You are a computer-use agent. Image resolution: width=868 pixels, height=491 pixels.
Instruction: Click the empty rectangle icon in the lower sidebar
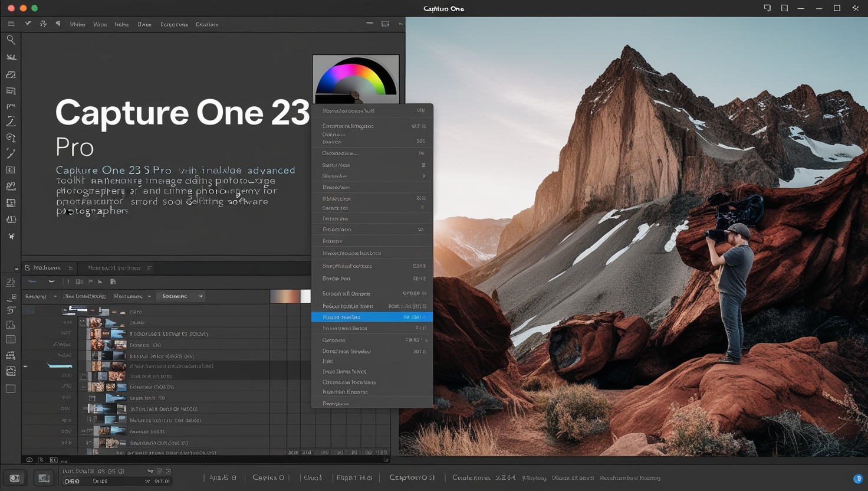point(11,389)
